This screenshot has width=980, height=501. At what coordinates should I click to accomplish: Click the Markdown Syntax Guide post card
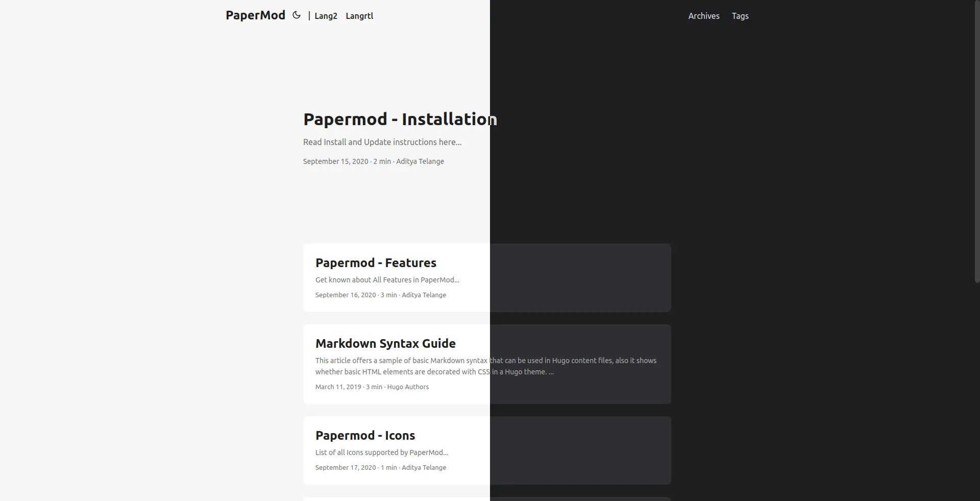click(x=486, y=364)
